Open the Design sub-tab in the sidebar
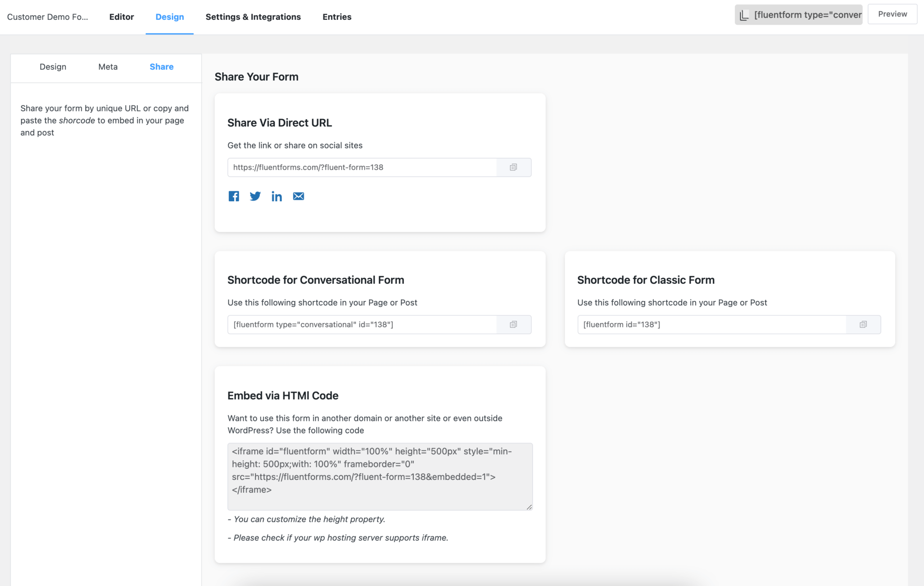Image resolution: width=924 pixels, height=586 pixels. 53,66
